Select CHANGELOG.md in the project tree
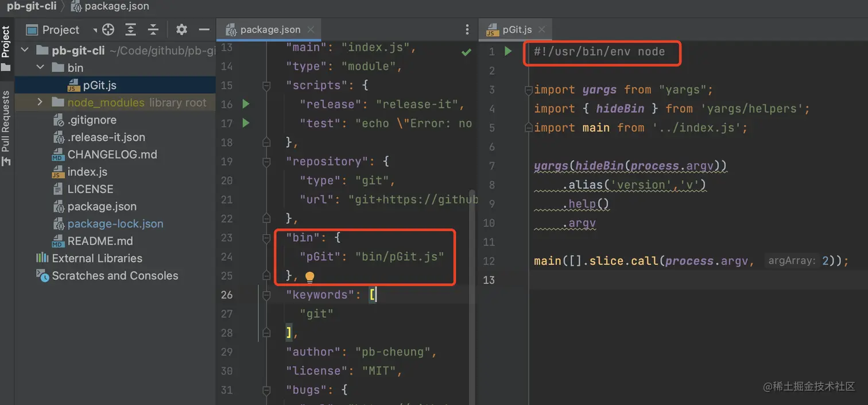This screenshot has width=868, height=405. tap(112, 155)
